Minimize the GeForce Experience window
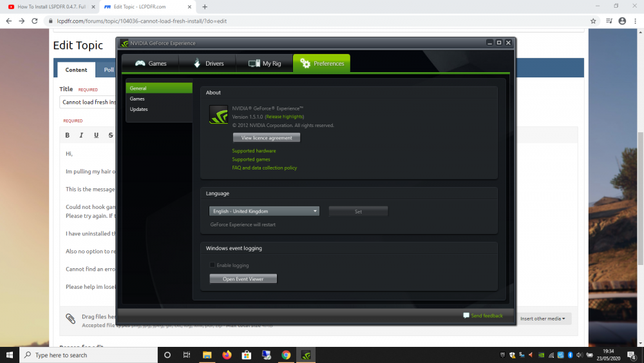 pos(489,43)
